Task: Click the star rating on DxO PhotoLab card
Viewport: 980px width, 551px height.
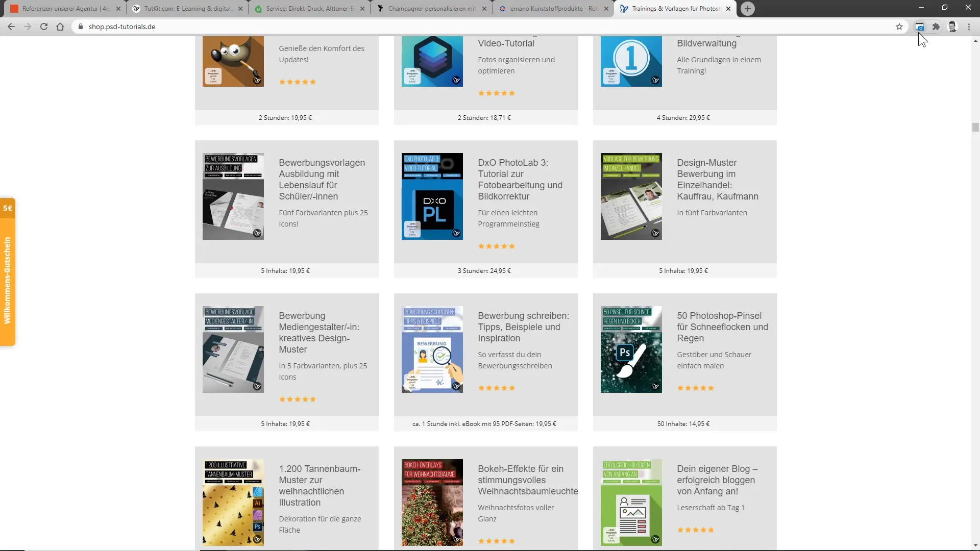Action: click(x=497, y=246)
